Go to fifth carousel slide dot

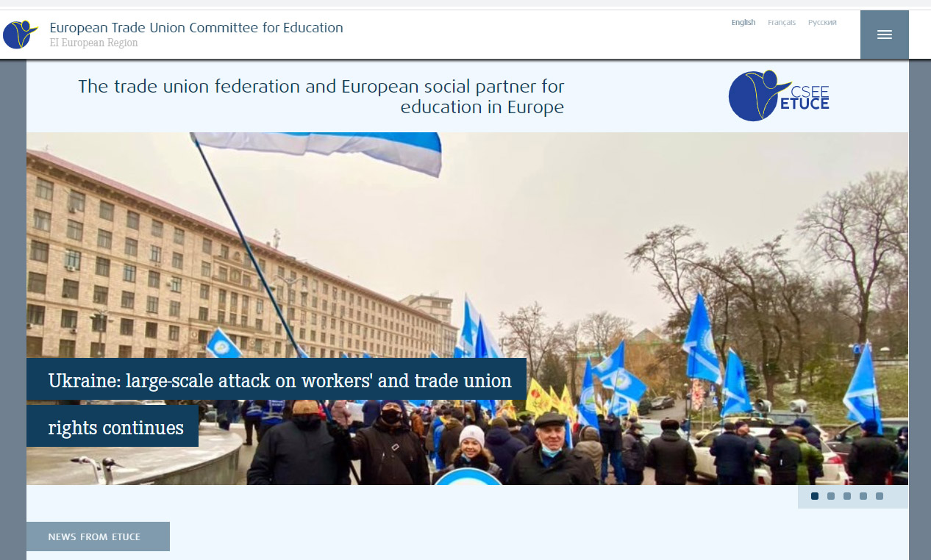coord(880,496)
